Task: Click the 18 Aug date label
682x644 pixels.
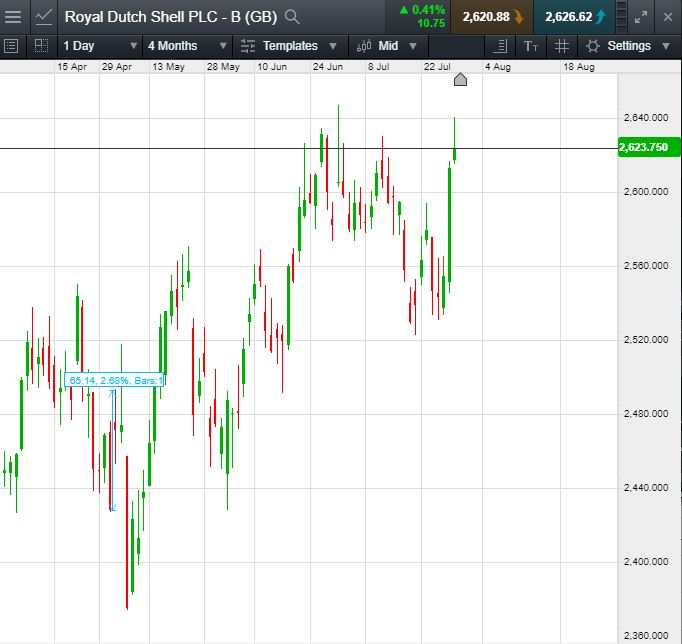Action: pos(578,67)
